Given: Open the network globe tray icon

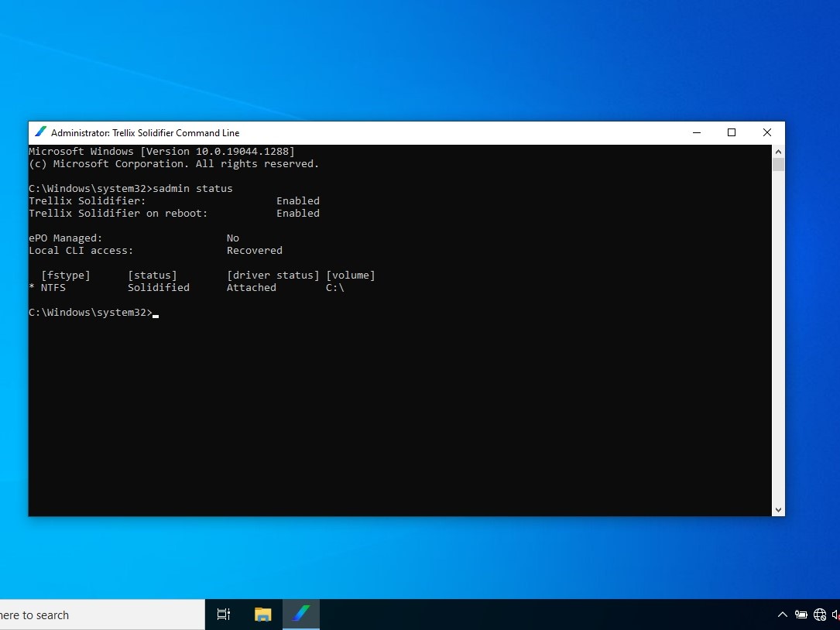Looking at the screenshot, I should [820, 615].
